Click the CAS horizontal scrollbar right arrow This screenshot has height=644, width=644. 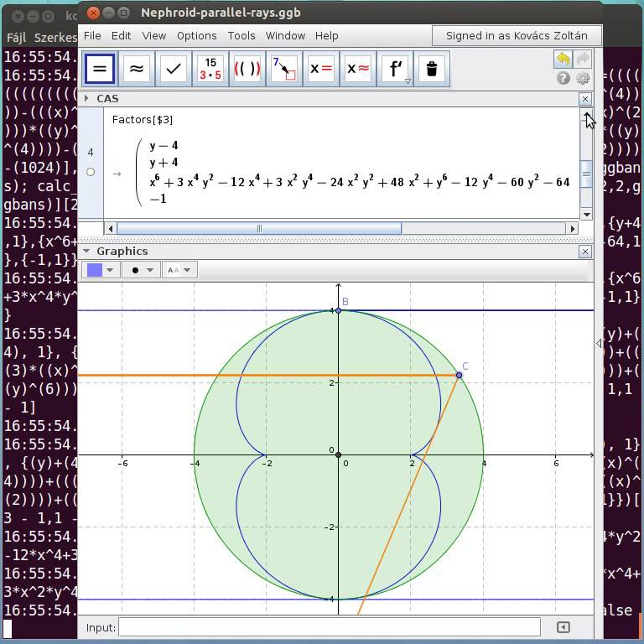572,228
